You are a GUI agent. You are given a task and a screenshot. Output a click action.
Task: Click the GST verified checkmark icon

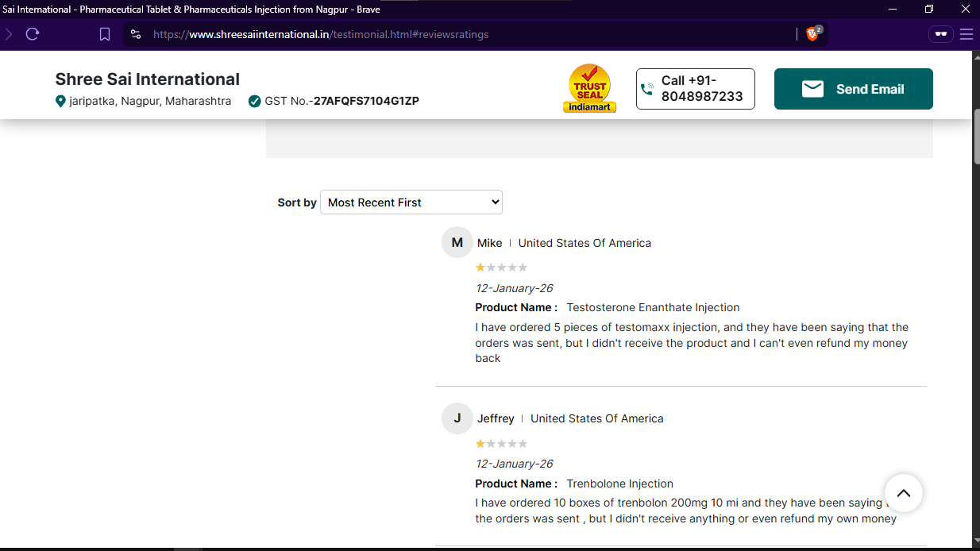click(x=254, y=102)
